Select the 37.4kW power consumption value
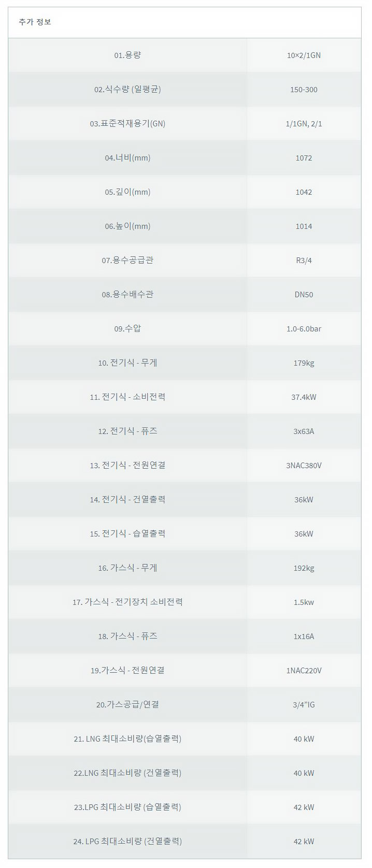Screen dimensions: 372x868 304,397
